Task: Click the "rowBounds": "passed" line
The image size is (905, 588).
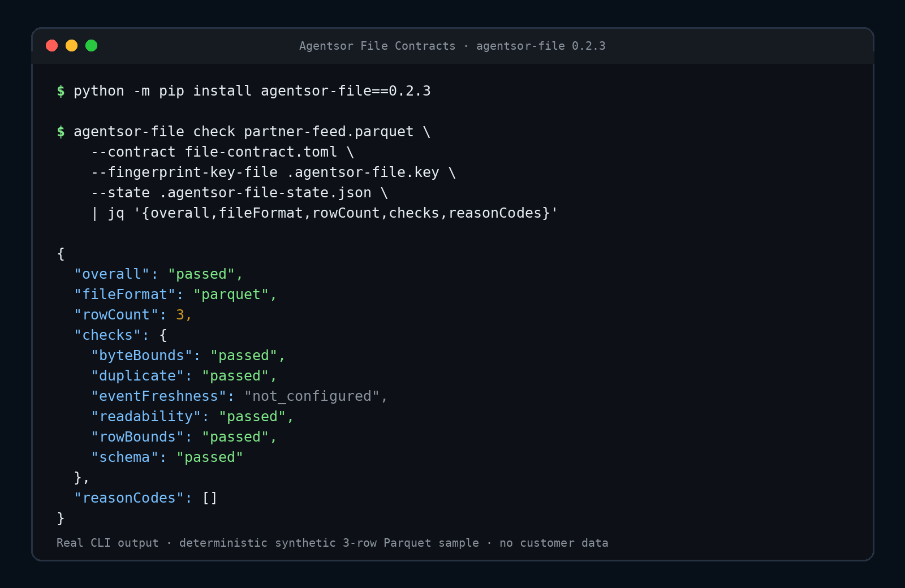Action: 184,437
